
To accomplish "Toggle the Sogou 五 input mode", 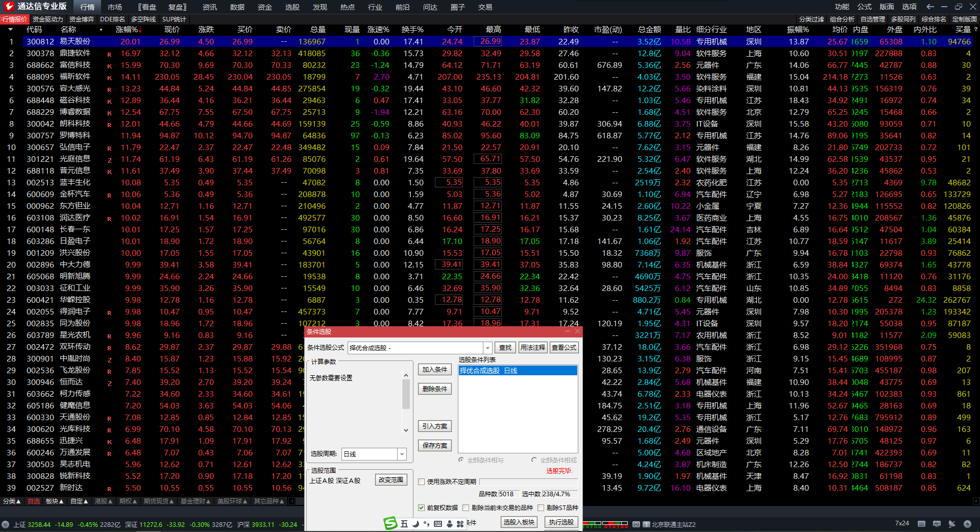I will [x=404, y=523].
